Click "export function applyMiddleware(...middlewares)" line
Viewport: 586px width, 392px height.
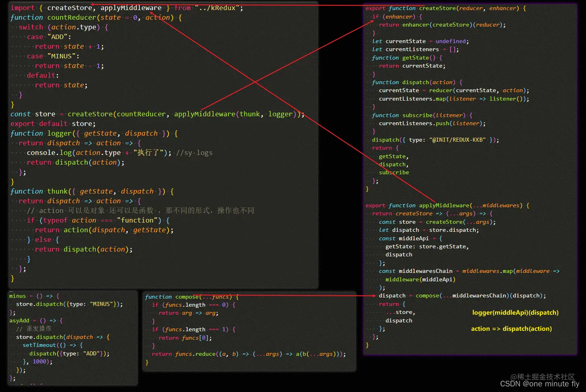[447, 205]
